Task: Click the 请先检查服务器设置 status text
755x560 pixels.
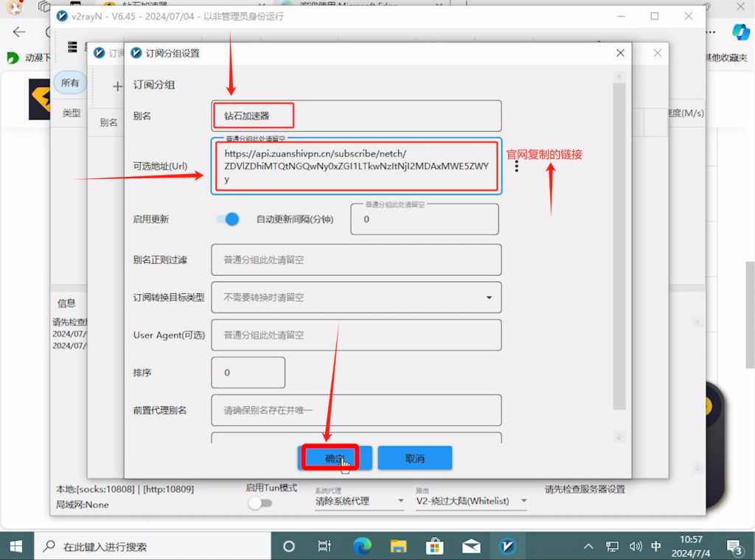Action: click(585, 489)
